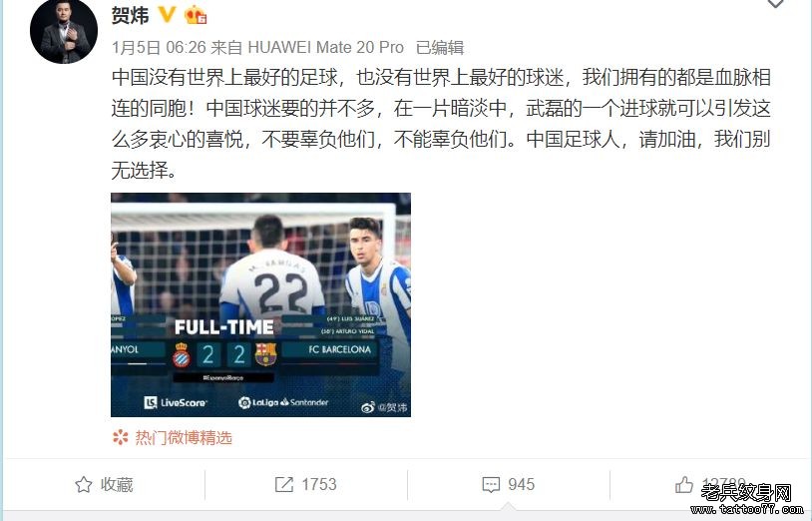Screen dimensions: 812x521
Task: Click the star favorite icon
Action: 84,485
